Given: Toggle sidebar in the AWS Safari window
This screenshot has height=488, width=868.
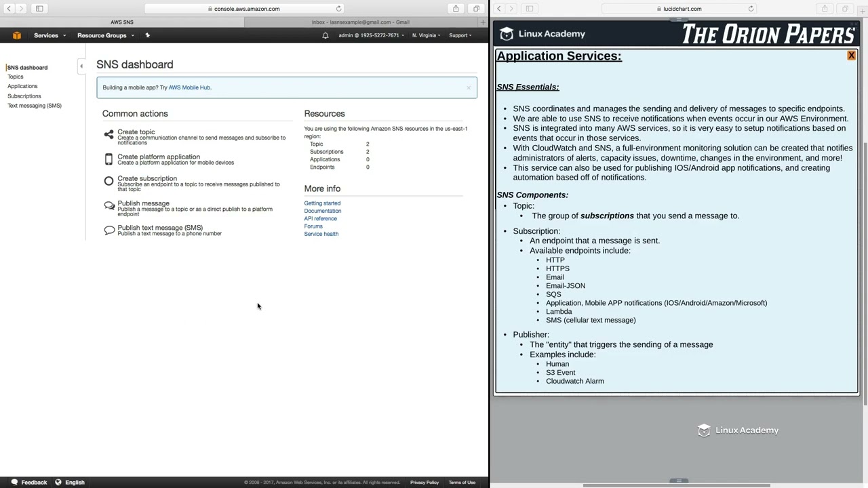Looking at the screenshot, I should coord(39,9).
